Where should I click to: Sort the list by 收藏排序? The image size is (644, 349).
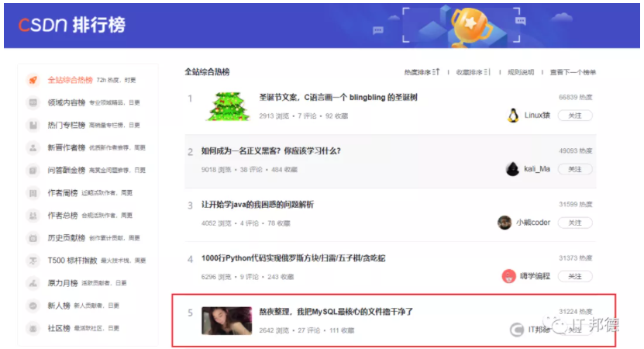474,72
